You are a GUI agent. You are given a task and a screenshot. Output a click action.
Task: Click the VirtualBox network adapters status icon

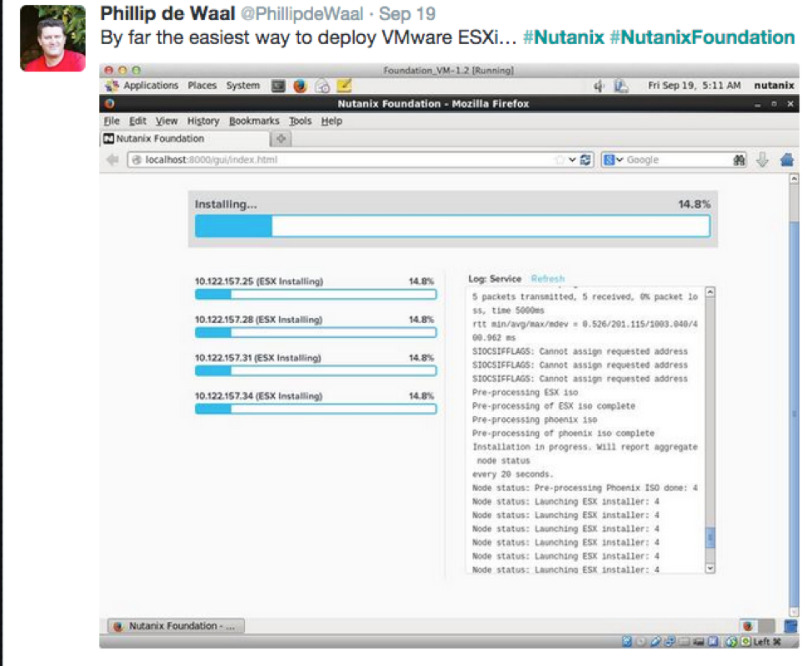[x=669, y=642]
